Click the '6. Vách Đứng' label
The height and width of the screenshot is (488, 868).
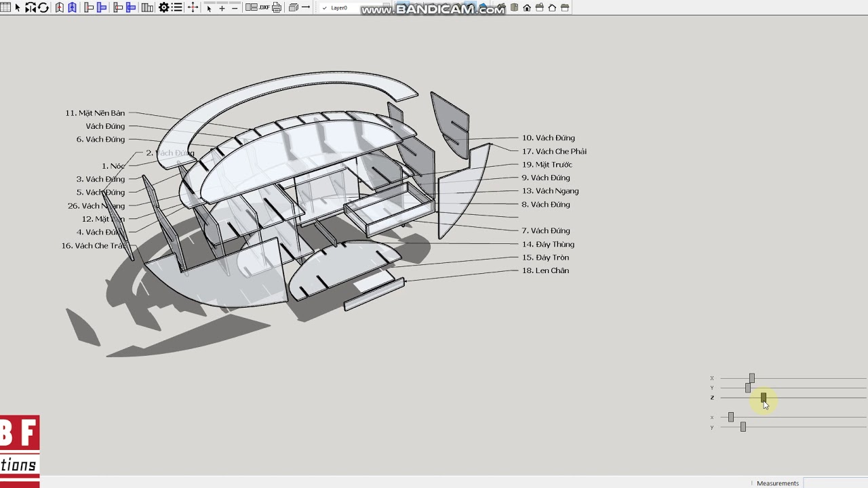point(100,140)
